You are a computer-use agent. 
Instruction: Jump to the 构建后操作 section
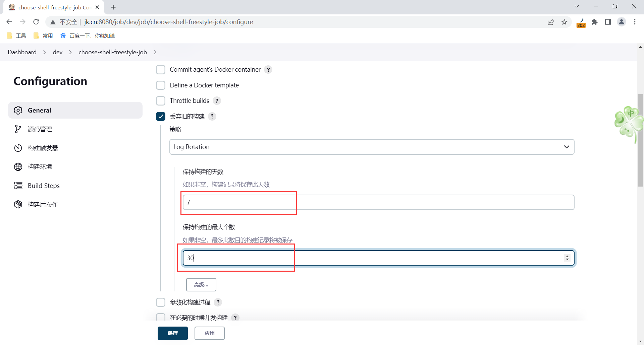coord(75,204)
